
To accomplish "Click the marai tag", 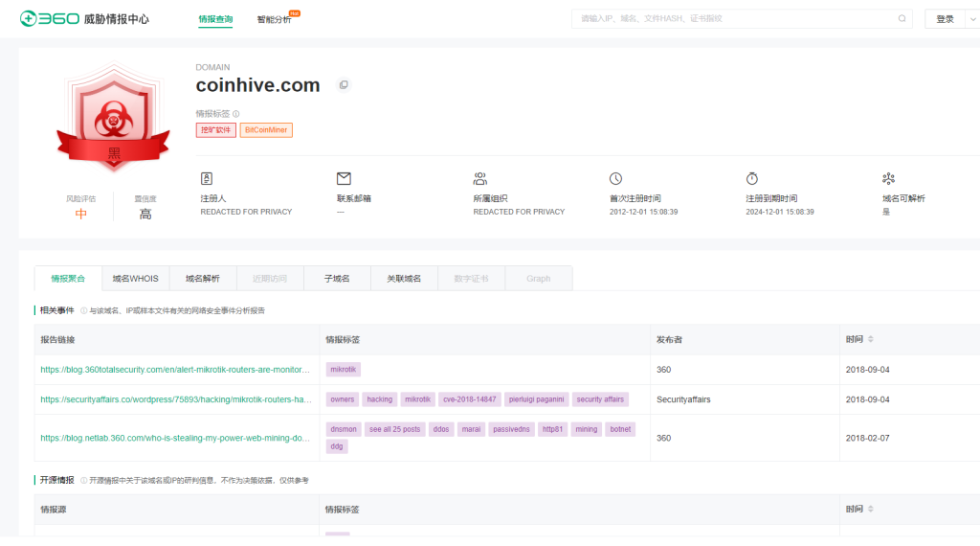I will point(471,430).
